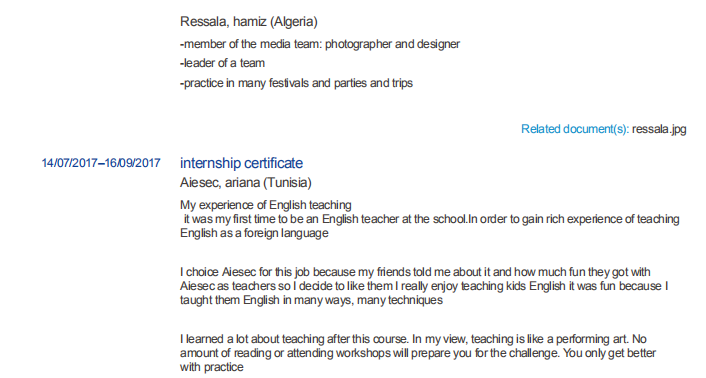The image size is (706, 378).
Task: Click the photographer and designer bullet line
Action: pyautogui.click(x=320, y=44)
